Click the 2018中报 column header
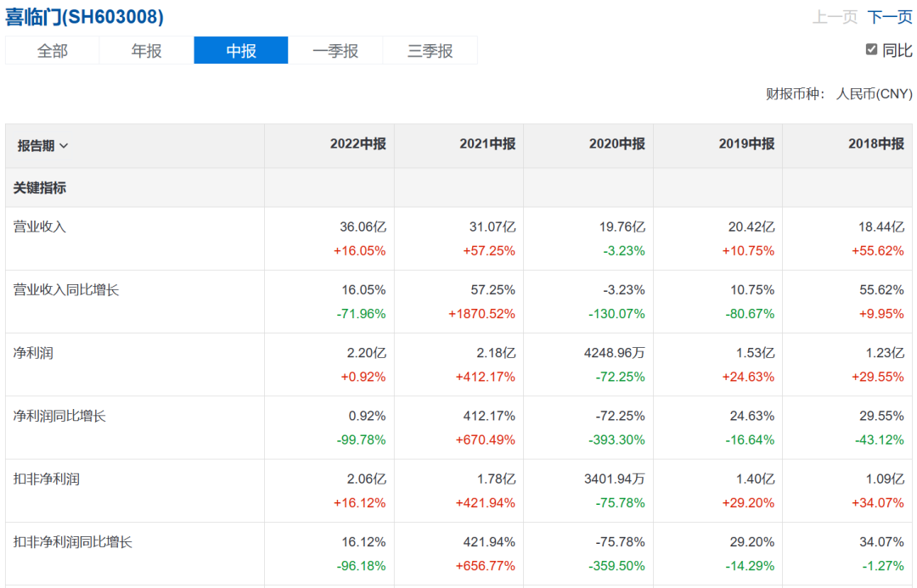917x588 pixels. [x=875, y=144]
